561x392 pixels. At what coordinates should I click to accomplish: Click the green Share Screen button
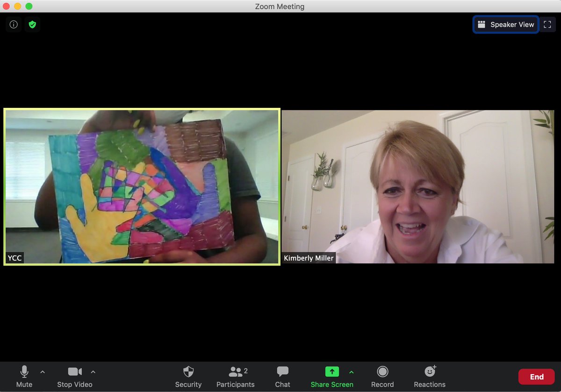[x=332, y=377]
